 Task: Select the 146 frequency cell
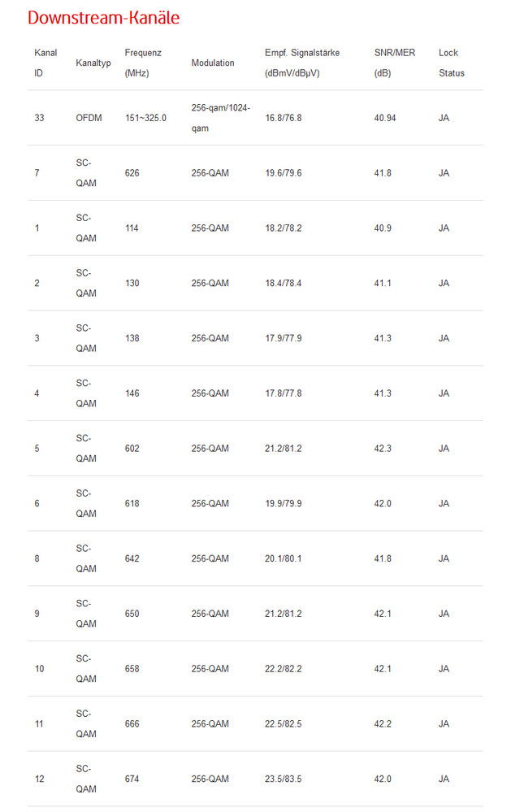click(x=132, y=393)
